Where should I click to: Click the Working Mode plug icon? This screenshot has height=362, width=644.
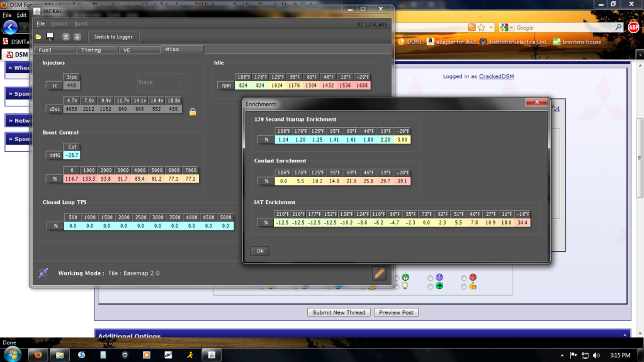tap(43, 273)
